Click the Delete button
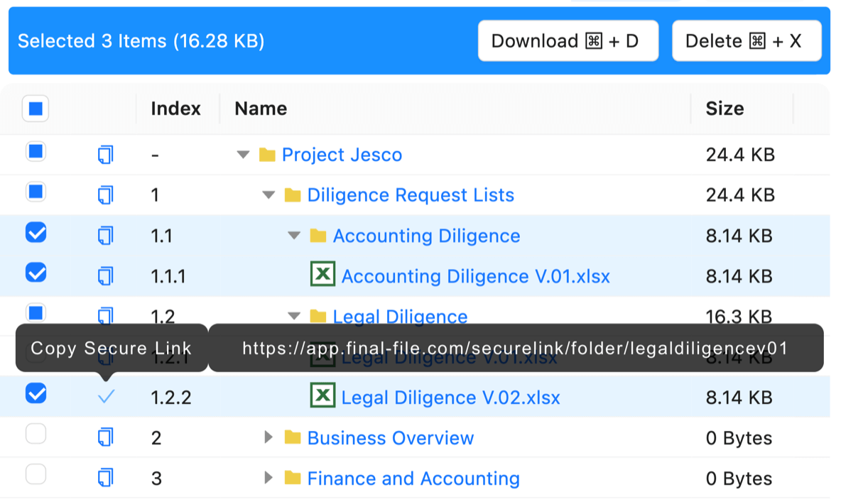 tap(747, 40)
